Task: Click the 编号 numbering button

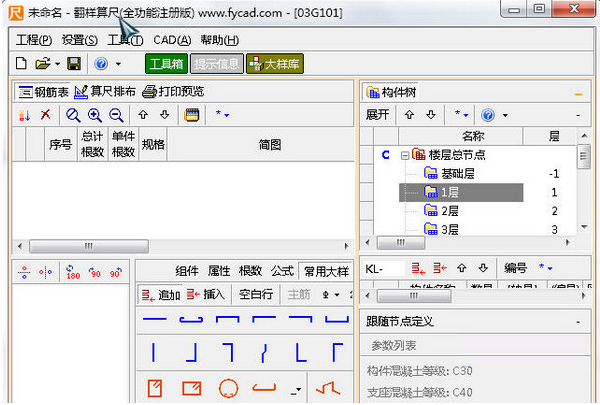Action: click(515, 268)
